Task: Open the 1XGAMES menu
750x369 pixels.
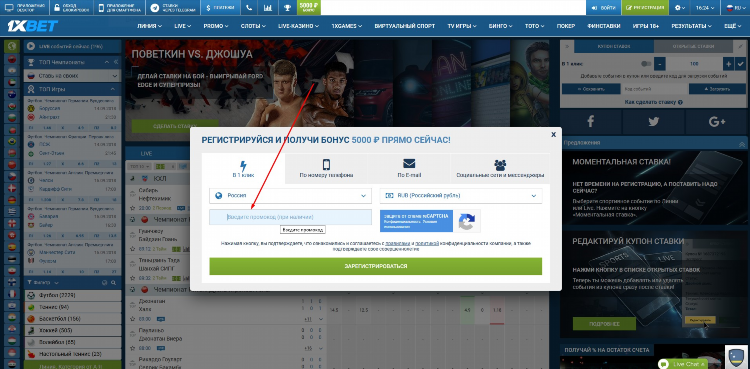Action: tap(347, 26)
